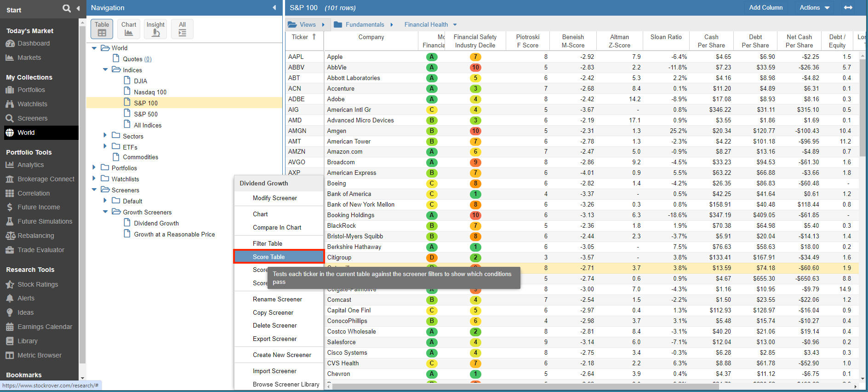Open the Trade Evaluator tool

point(40,250)
